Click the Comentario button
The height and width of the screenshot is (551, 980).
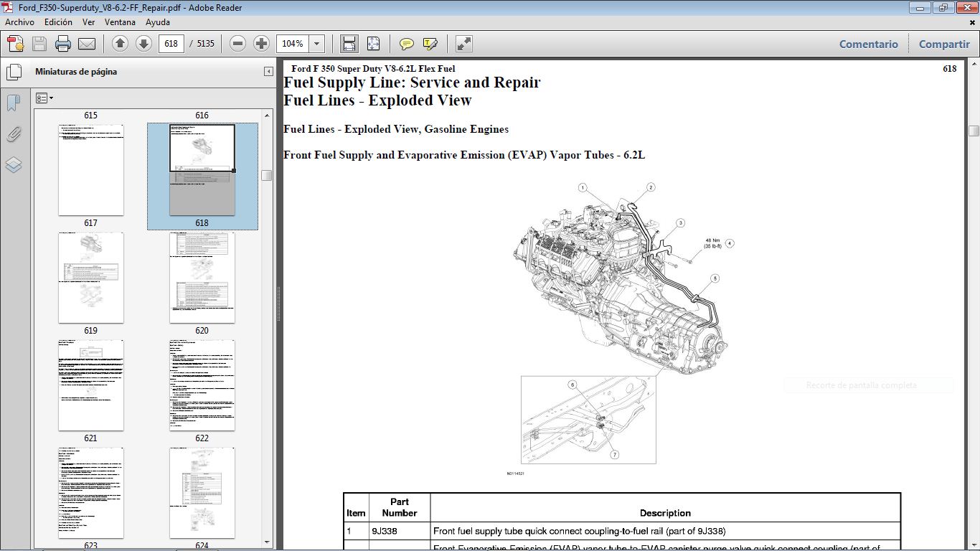pyautogui.click(x=868, y=44)
